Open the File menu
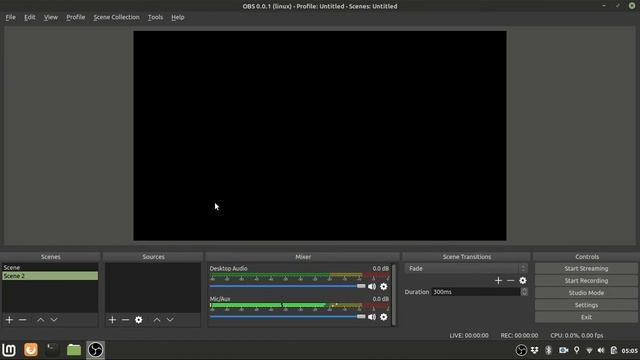Screen dimensions: 640x360 tap(10, 17)
